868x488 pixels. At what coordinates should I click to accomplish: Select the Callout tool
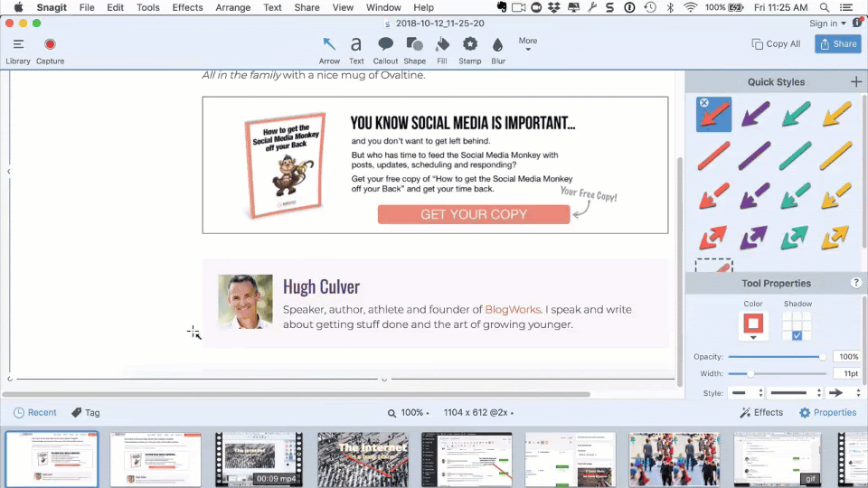(x=385, y=51)
